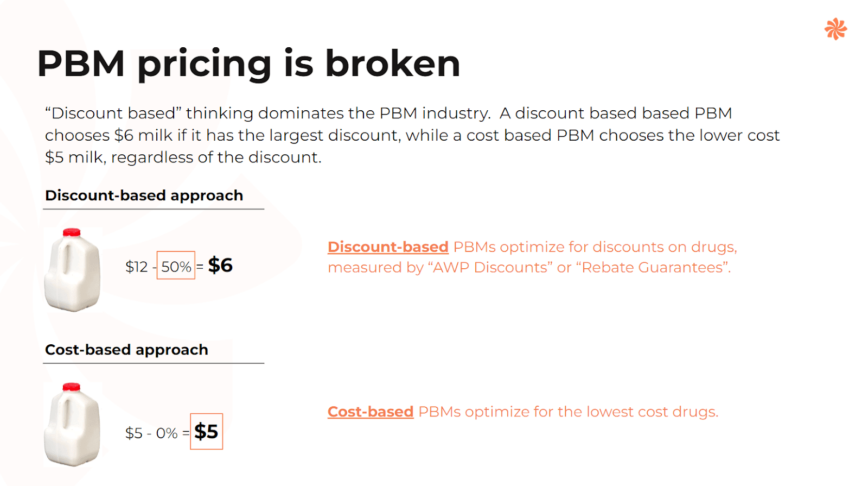Click the line under Discount-based approach

click(x=154, y=209)
